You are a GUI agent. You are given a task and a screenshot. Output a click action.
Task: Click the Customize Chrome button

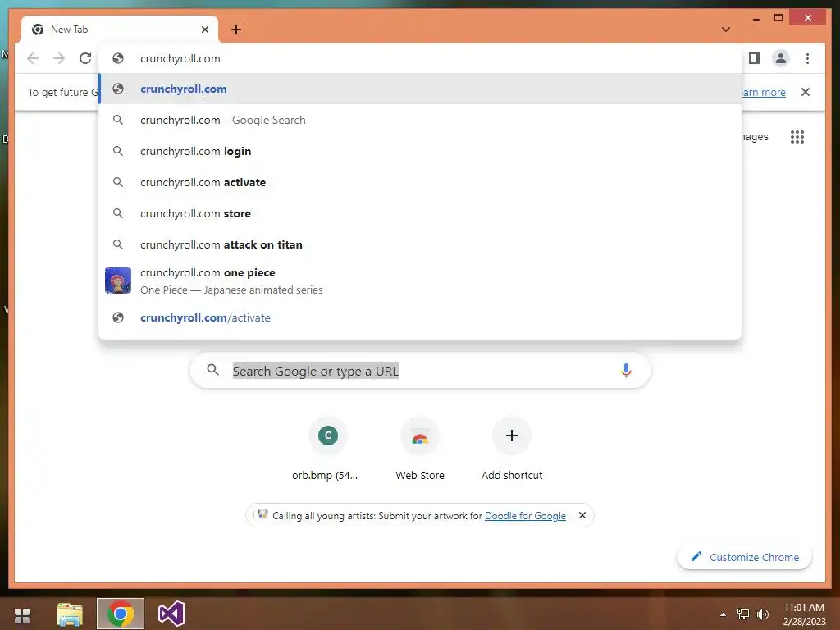(x=745, y=557)
